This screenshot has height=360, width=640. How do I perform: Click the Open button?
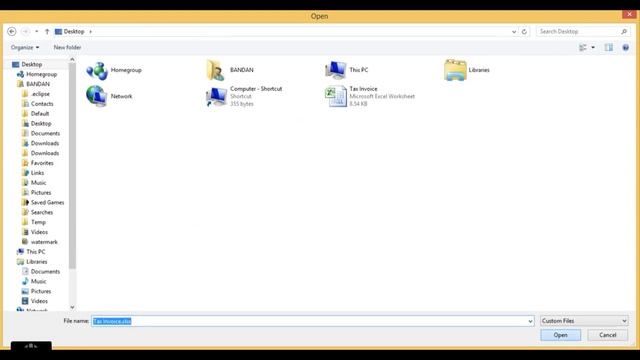tap(560, 335)
